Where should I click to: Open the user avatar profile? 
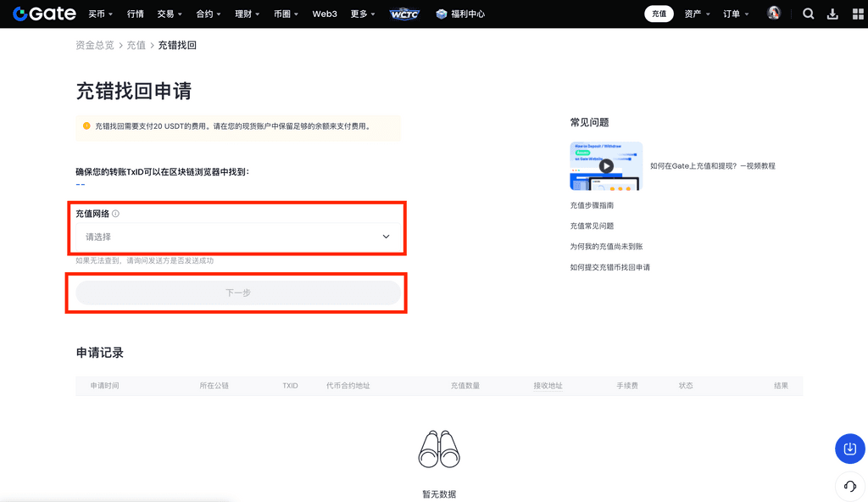[773, 14]
